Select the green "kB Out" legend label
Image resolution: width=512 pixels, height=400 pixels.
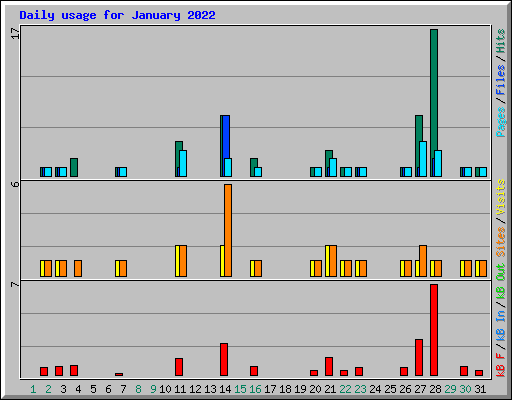coord(500,281)
